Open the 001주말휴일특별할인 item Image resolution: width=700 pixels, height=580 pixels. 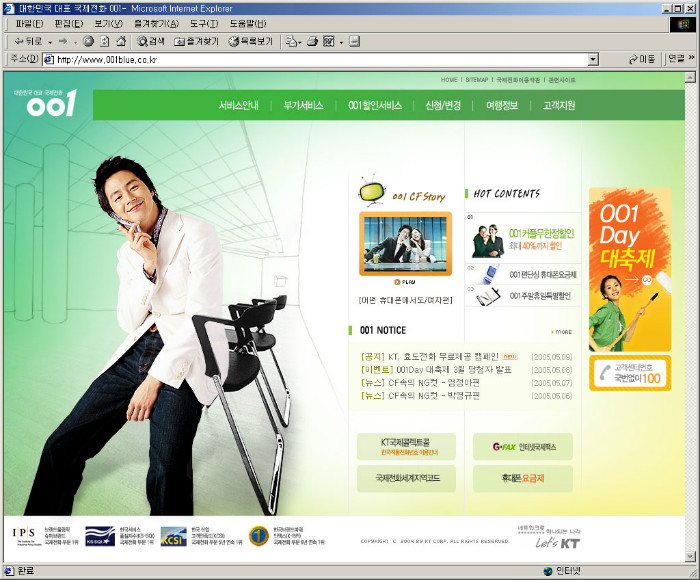523,296
